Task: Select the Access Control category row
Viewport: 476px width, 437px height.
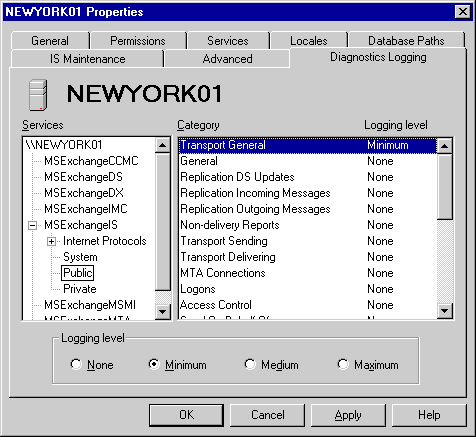Action: (x=308, y=305)
